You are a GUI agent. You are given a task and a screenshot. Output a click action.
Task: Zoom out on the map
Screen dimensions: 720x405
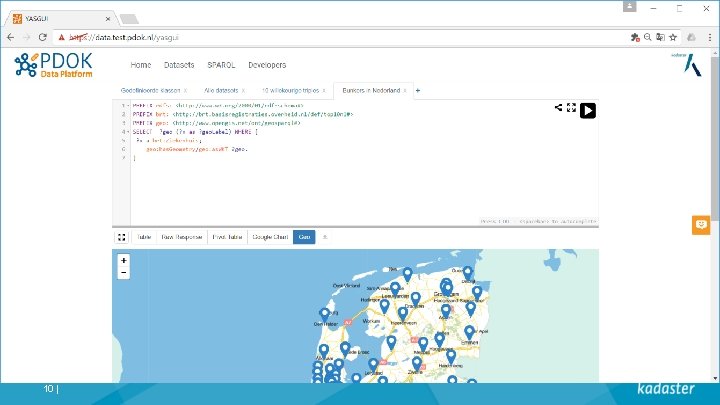pyautogui.click(x=124, y=273)
